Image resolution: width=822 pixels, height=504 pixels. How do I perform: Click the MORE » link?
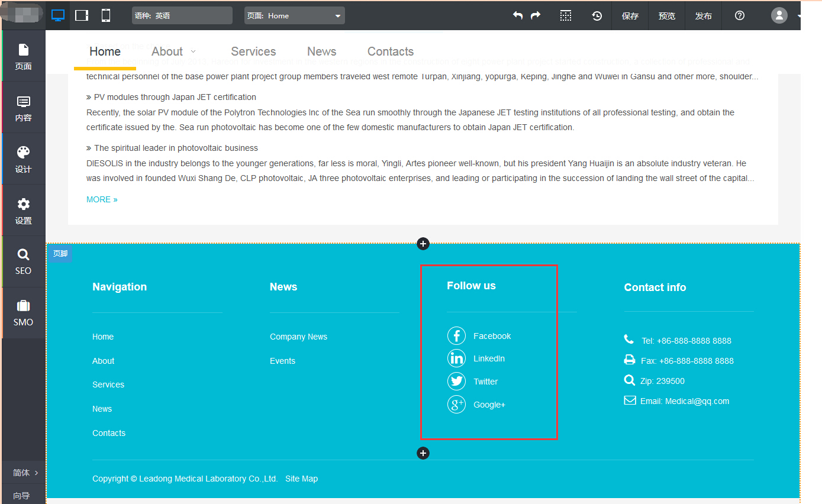102,199
